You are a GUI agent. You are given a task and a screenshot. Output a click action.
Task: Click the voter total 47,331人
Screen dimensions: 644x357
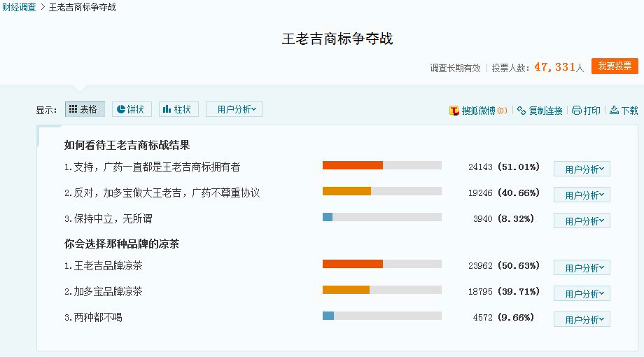coord(559,67)
